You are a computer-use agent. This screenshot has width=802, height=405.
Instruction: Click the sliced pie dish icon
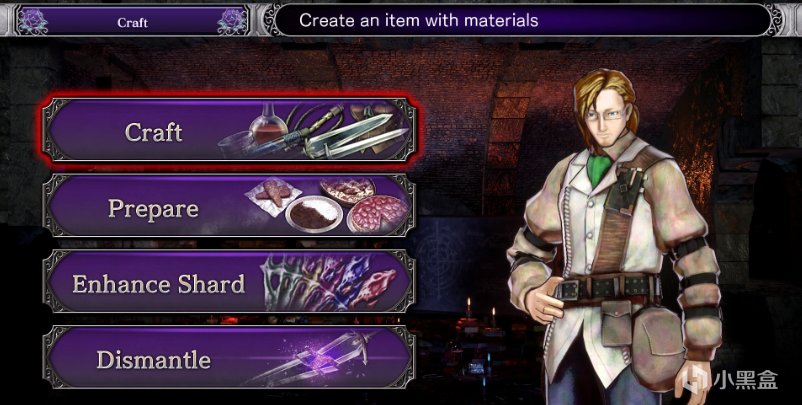coord(378,214)
